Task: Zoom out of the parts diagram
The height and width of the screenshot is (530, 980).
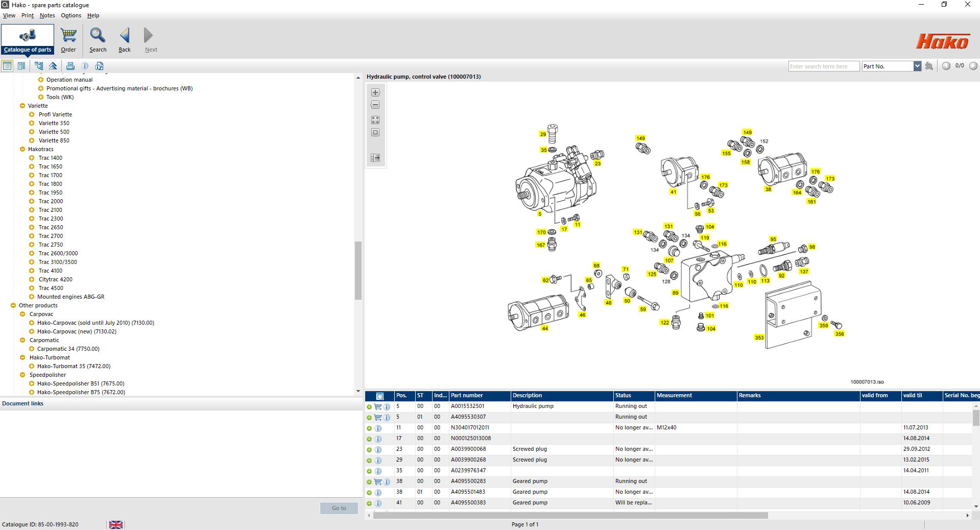Action: coord(375,105)
